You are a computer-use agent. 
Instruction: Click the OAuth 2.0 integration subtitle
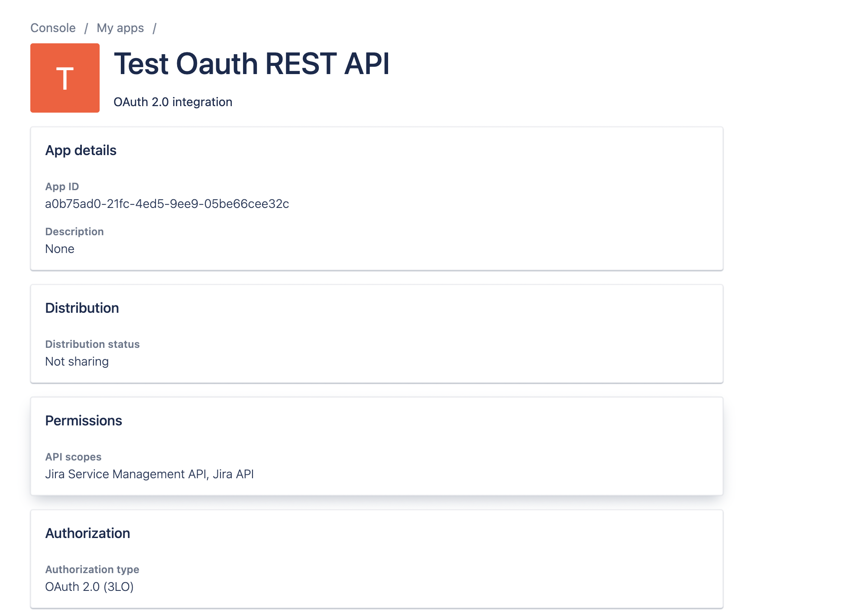[173, 102]
